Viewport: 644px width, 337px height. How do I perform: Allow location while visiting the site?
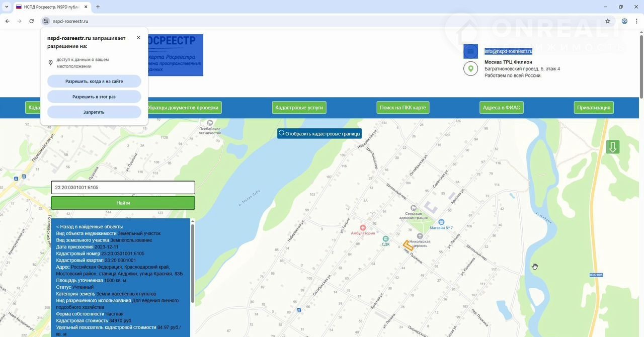[94, 81]
